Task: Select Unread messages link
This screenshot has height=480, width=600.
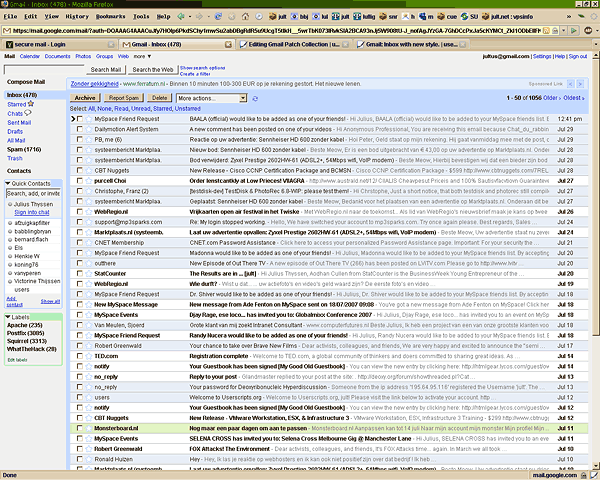Action: coord(140,109)
